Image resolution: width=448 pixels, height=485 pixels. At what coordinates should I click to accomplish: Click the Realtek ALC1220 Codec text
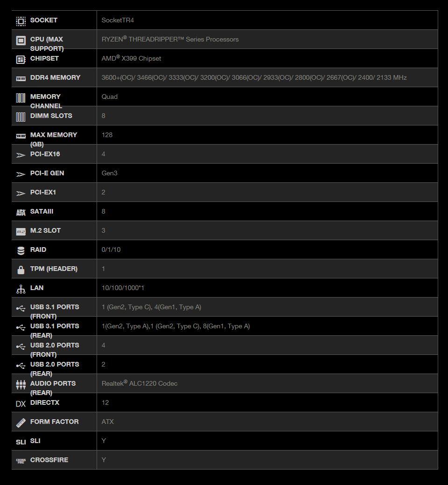pyautogui.click(x=140, y=383)
